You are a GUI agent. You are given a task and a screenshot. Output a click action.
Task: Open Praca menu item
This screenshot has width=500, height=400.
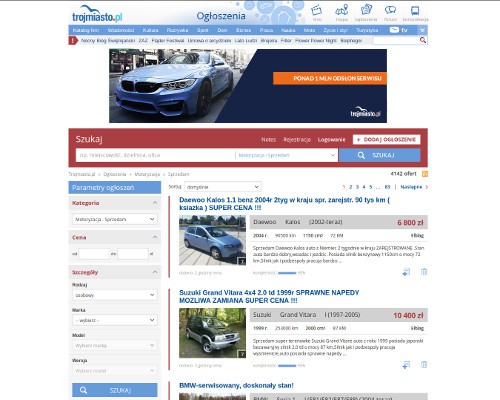click(x=266, y=30)
